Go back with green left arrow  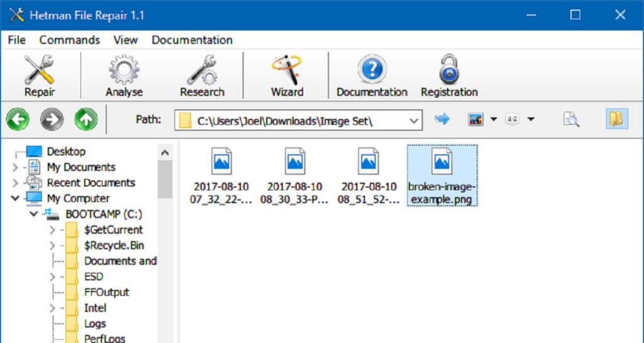pos(18,119)
